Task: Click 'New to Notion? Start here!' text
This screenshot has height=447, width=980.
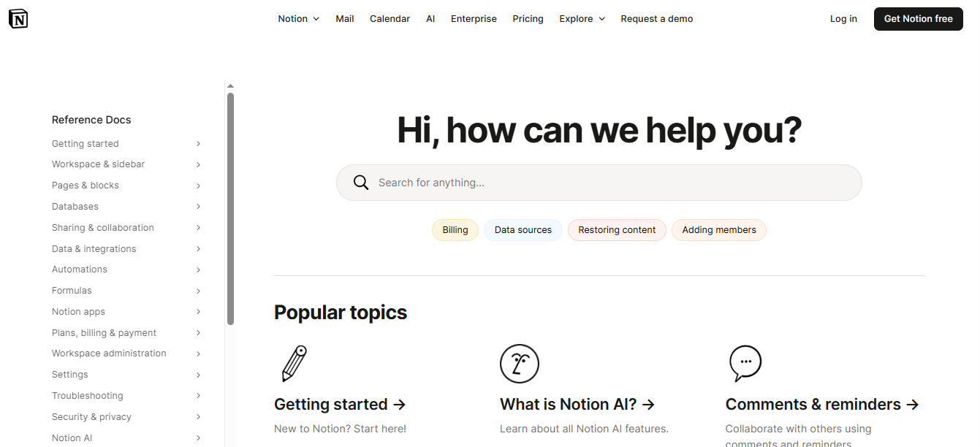Action: [340, 429]
